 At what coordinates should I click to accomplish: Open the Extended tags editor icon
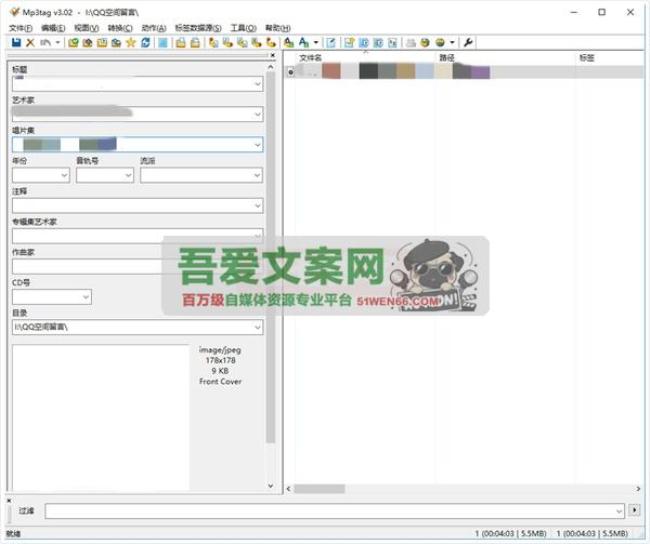point(331,42)
